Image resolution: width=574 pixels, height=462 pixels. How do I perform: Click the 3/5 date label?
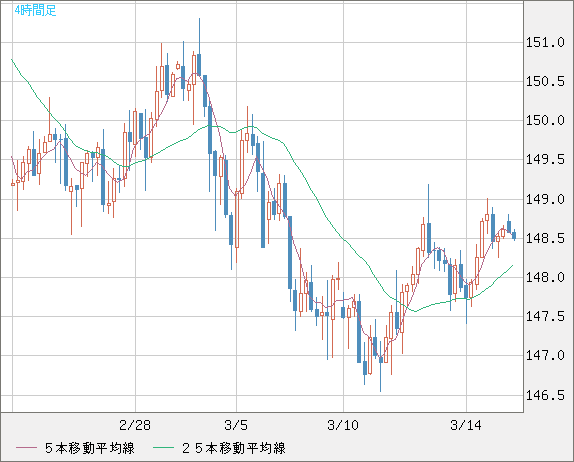236,425
